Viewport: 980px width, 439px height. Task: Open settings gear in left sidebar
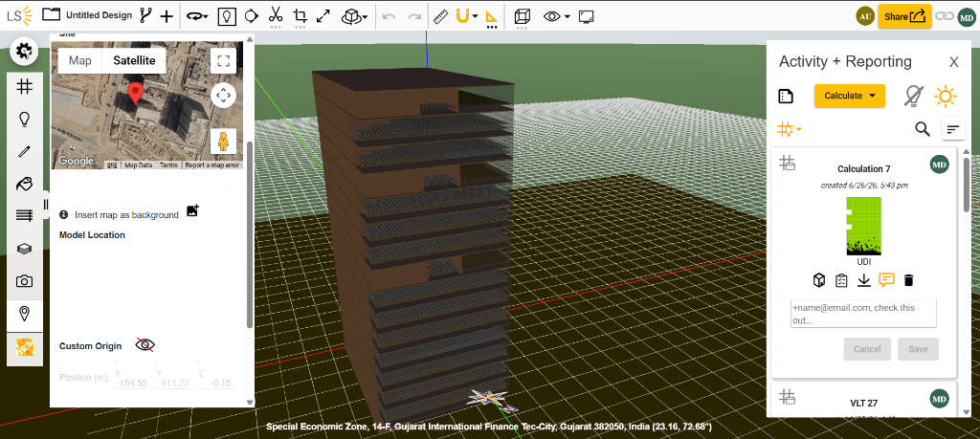point(24,52)
